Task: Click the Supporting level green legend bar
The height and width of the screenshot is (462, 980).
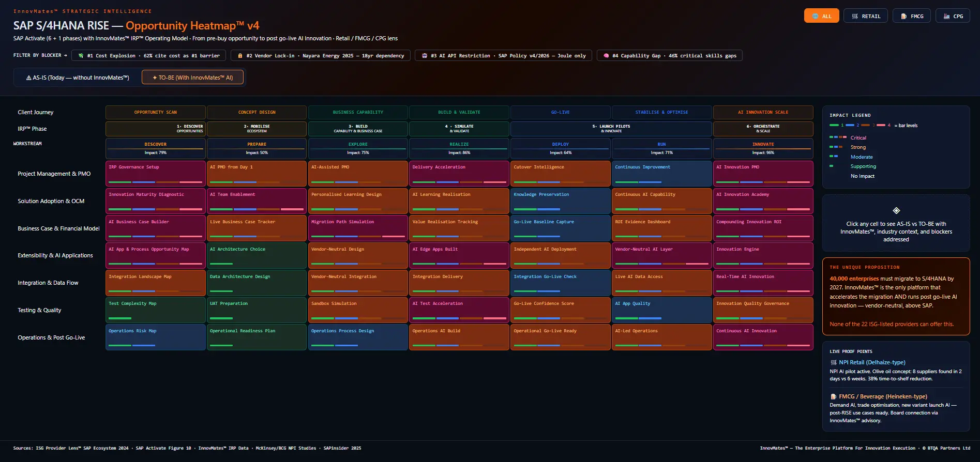Action: click(831, 166)
